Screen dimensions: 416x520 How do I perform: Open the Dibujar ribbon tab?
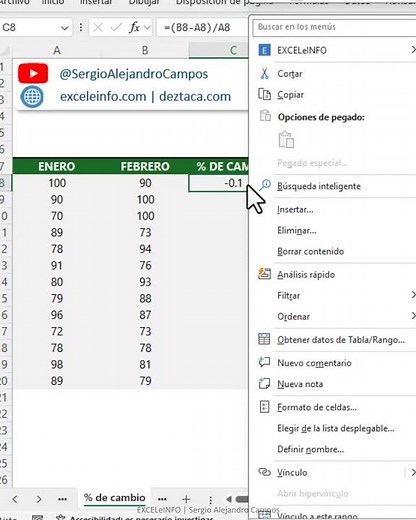144,2
